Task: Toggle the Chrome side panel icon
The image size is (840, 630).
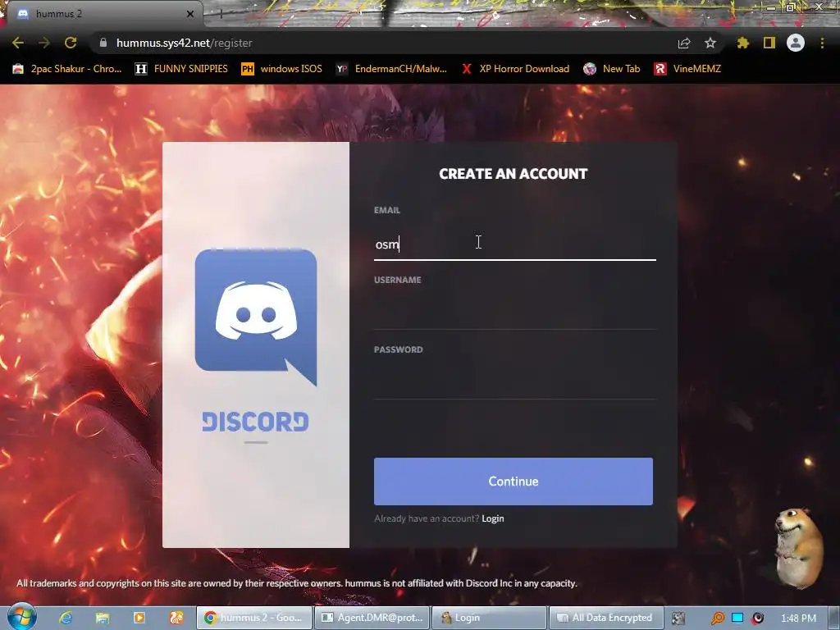Action: (769, 43)
